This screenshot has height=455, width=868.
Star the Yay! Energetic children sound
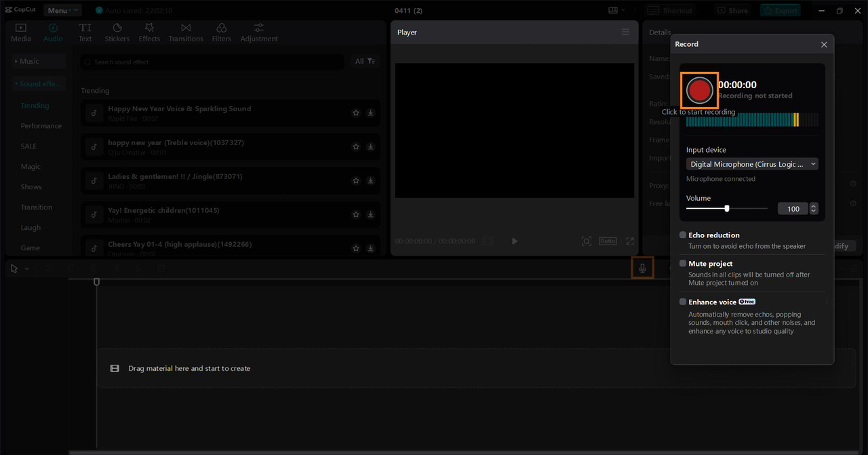(x=356, y=215)
